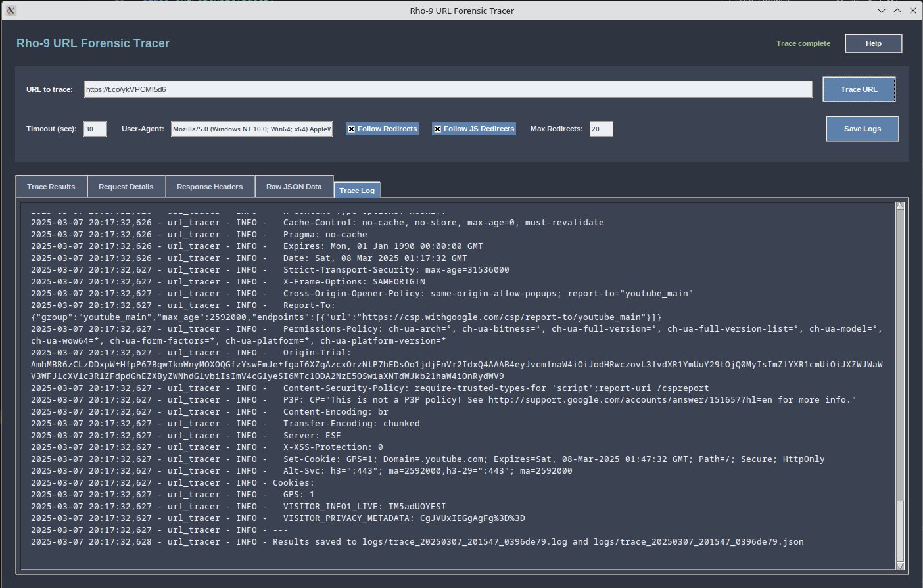This screenshot has height=588, width=923.
Task: Edit the User-Agent string field
Action: [x=252, y=129]
